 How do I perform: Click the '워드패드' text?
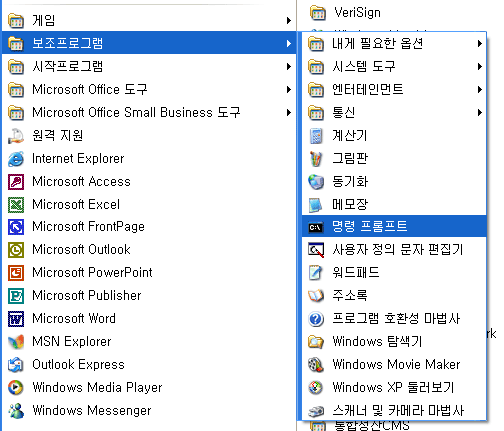click(356, 273)
